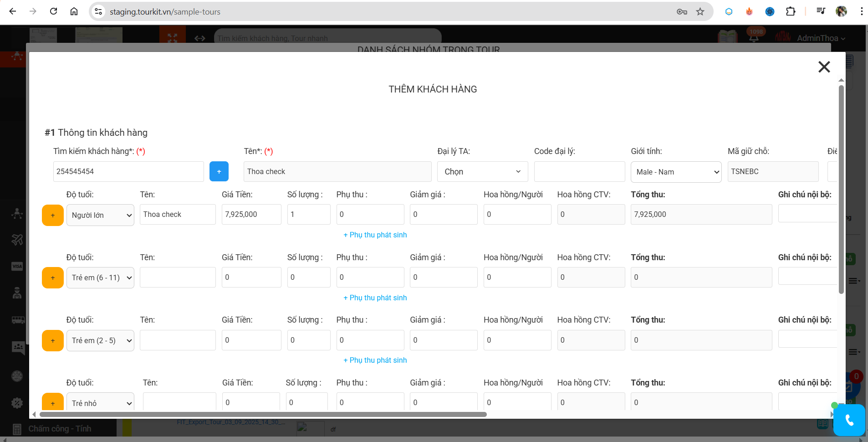Click the blue add customer plus button
This screenshot has height=442, width=868.
click(219, 171)
